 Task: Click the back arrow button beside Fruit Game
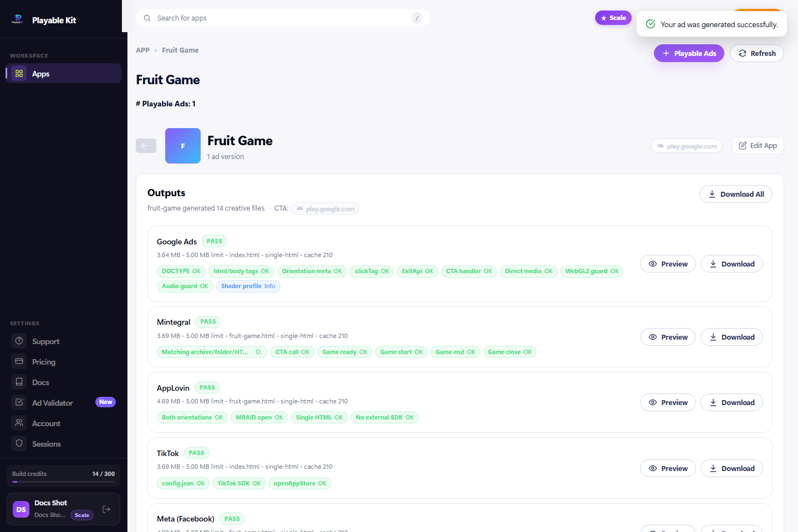pyautogui.click(x=146, y=146)
